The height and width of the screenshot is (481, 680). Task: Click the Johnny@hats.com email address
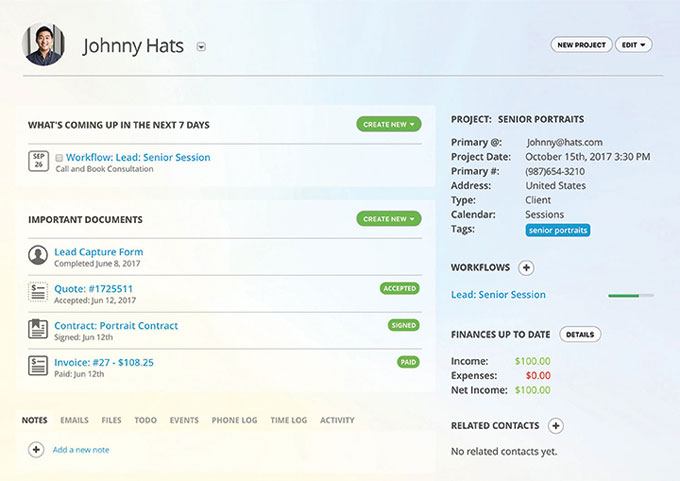[x=564, y=142]
